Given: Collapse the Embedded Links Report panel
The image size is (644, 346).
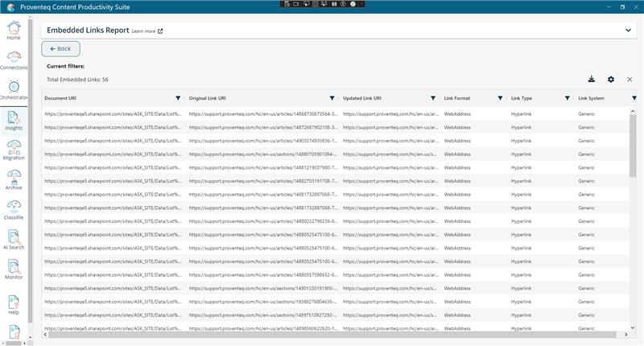Looking at the screenshot, I should [628, 31].
